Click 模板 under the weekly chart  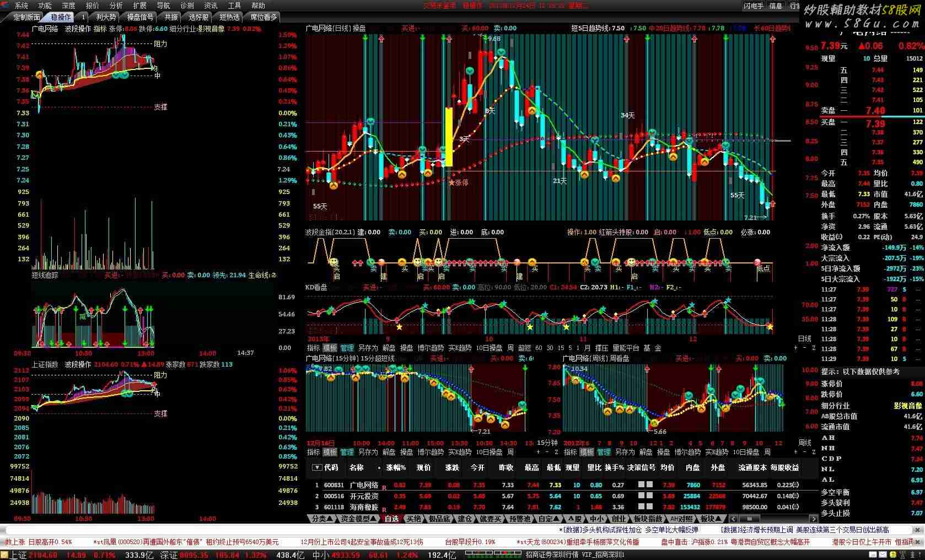tap(587, 452)
